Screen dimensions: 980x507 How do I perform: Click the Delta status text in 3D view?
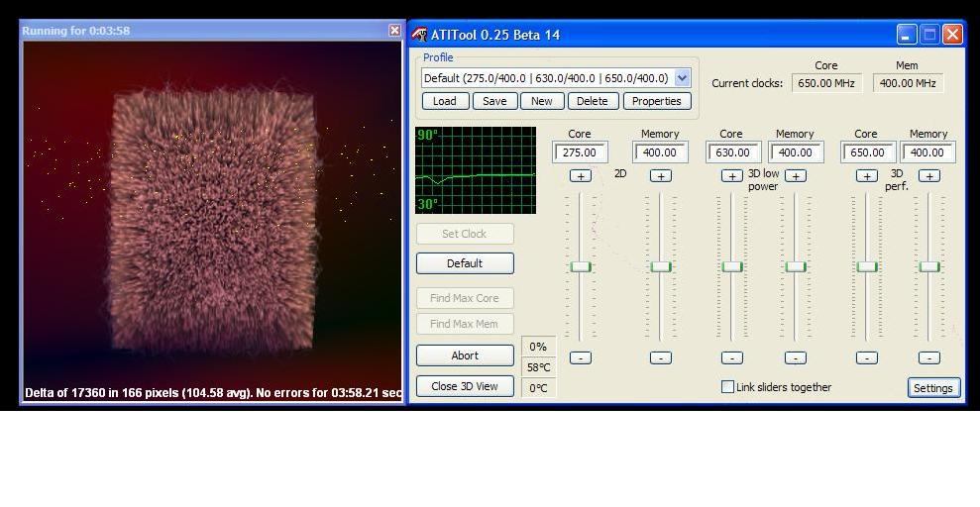pos(213,393)
